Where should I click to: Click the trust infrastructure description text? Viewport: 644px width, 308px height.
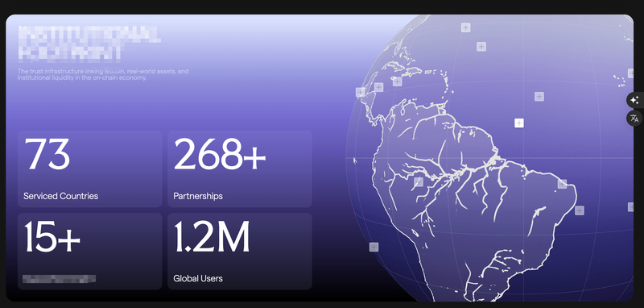(x=103, y=74)
